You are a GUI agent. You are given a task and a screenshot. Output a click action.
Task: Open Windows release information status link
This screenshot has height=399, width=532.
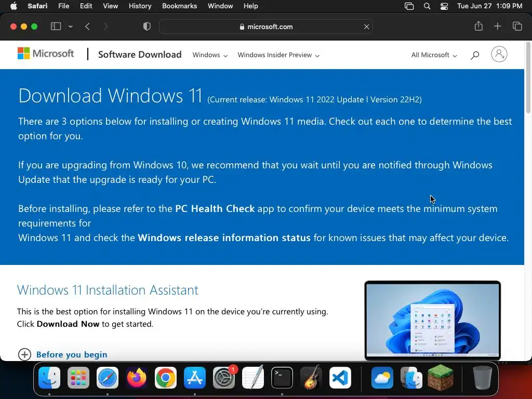pyautogui.click(x=224, y=237)
